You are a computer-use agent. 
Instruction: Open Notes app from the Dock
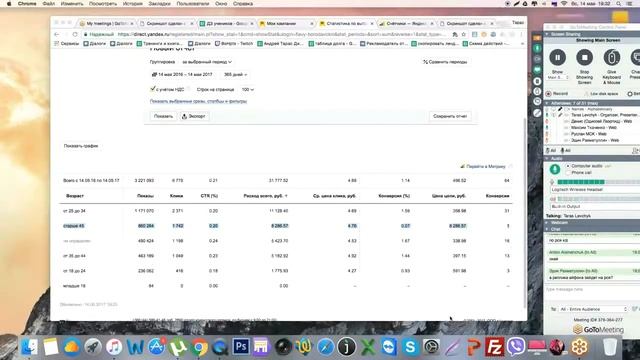51,347
